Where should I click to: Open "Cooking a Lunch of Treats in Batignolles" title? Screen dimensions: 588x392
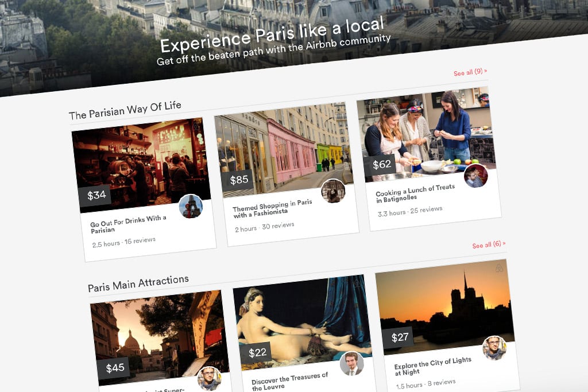415,193
